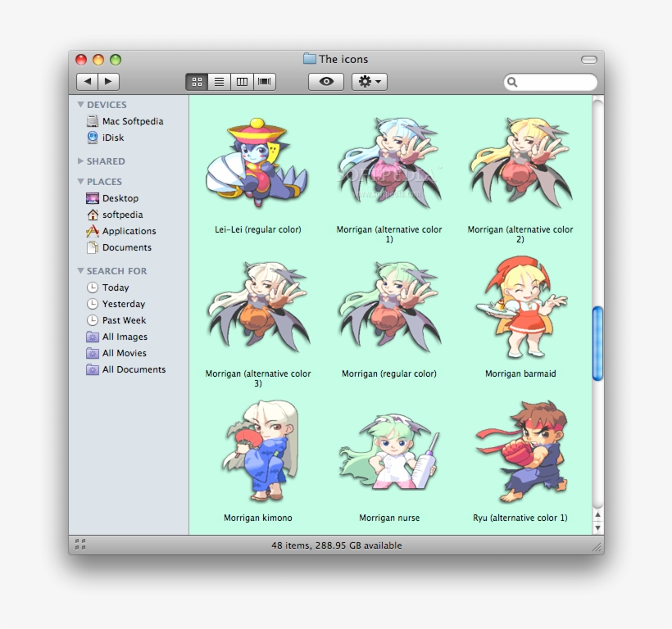Switch to column view
This screenshot has width=672, height=629.
[x=242, y=81]
